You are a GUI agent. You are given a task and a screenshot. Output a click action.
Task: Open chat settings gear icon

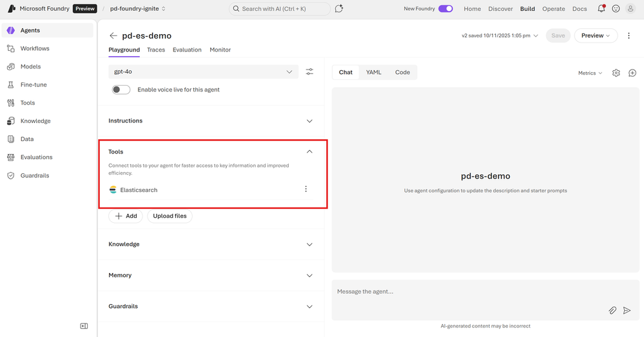coord(616,73)
